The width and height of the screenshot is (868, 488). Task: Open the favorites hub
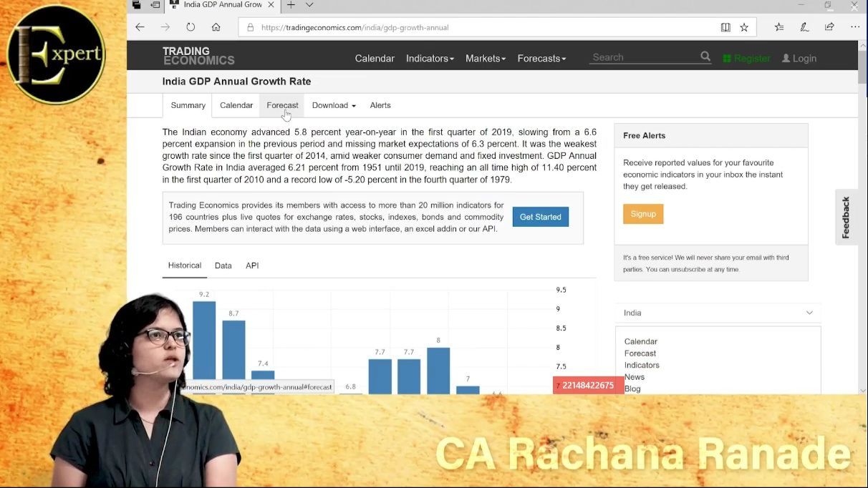[779, 27]
